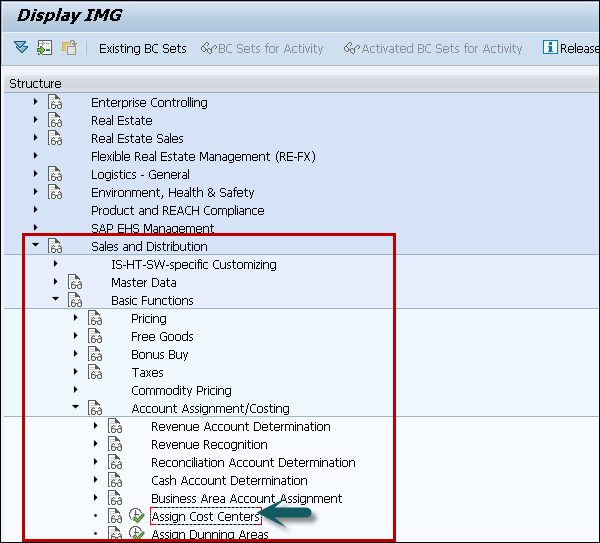This screenshot has height=543, width=600.
Task: Click BC Sets for Activity button
Action: [262, 48]
